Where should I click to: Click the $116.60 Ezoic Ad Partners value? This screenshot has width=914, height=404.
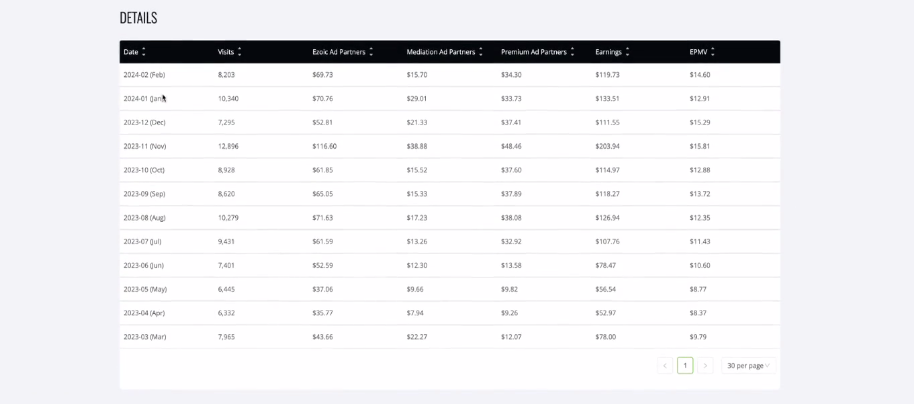point(324,146)
